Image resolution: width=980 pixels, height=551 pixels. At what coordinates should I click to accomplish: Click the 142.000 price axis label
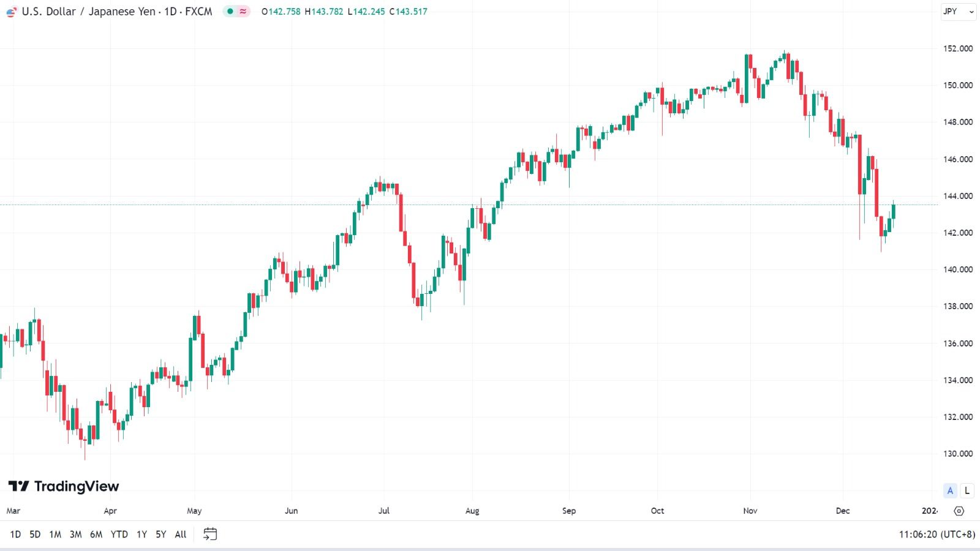(x=957, y=233)
